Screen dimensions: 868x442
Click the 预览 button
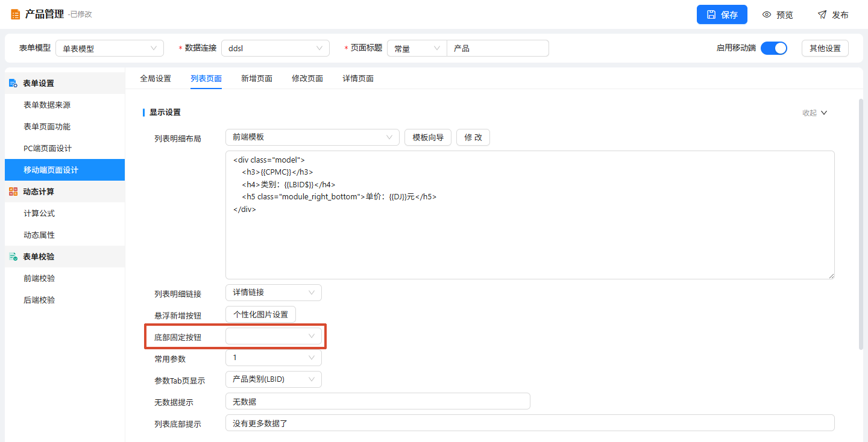778,14
